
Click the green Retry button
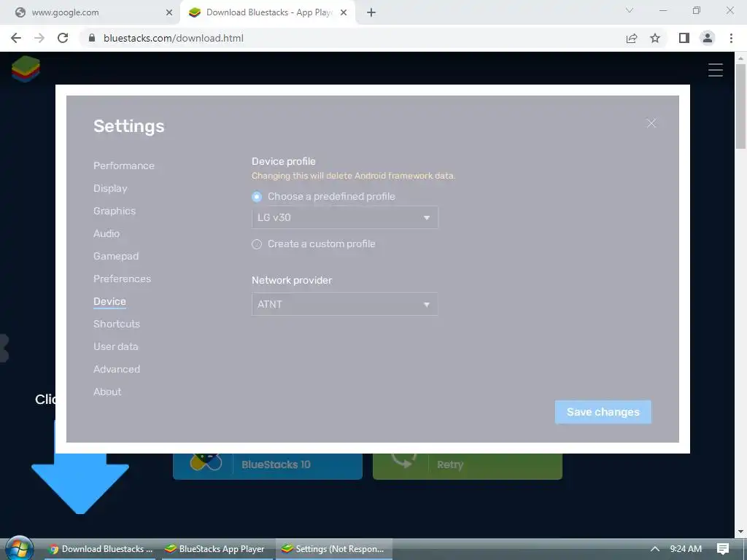[468, 466]
